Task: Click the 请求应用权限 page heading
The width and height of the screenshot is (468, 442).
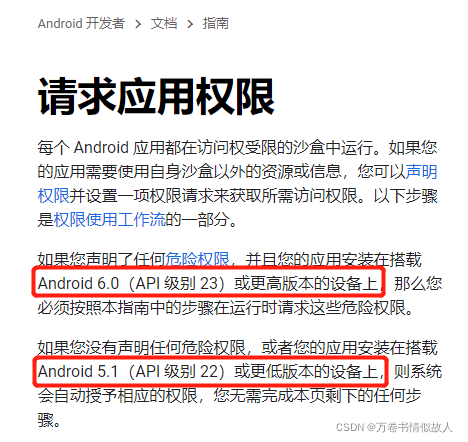Action: [x=156, y=97]
